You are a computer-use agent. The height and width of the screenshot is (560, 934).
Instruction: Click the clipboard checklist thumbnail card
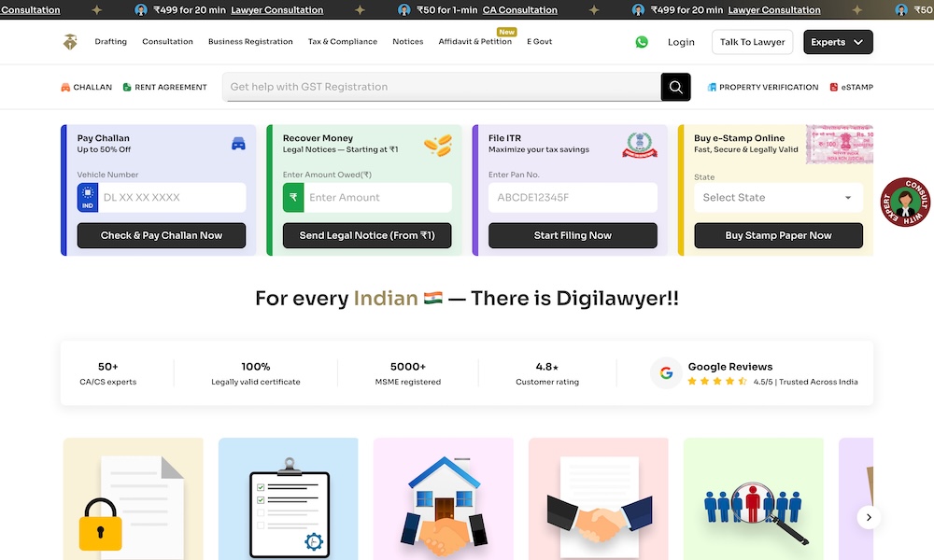pos(289,498)
